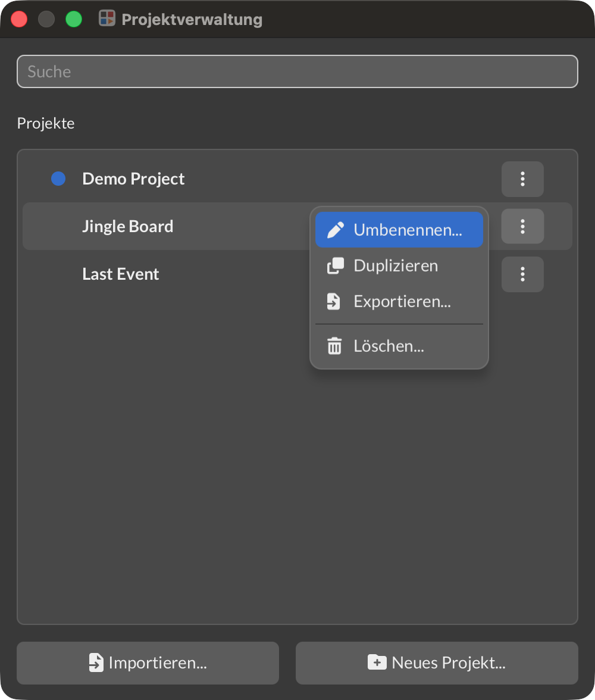Select the Last Event project row
The height and width of the screenshot is (700, 595).
(x=297, y=274)
